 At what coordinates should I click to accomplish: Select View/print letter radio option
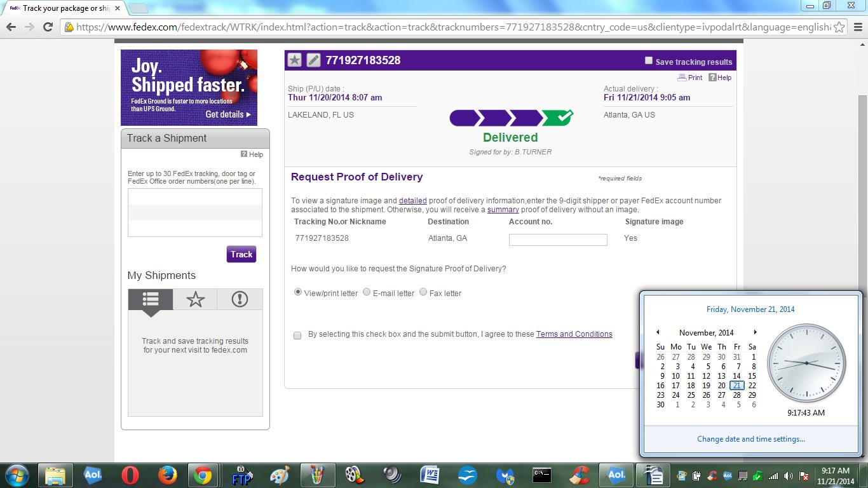298,292
